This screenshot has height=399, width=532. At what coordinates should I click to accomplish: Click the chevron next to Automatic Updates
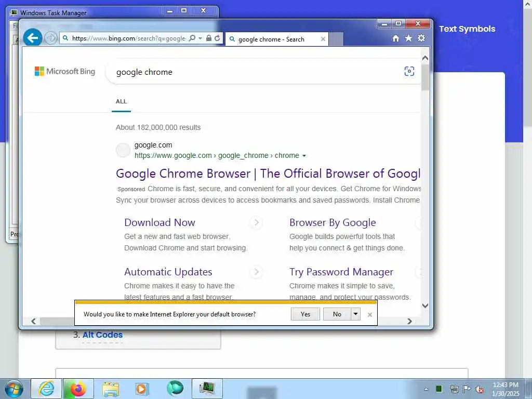(257, 272)
